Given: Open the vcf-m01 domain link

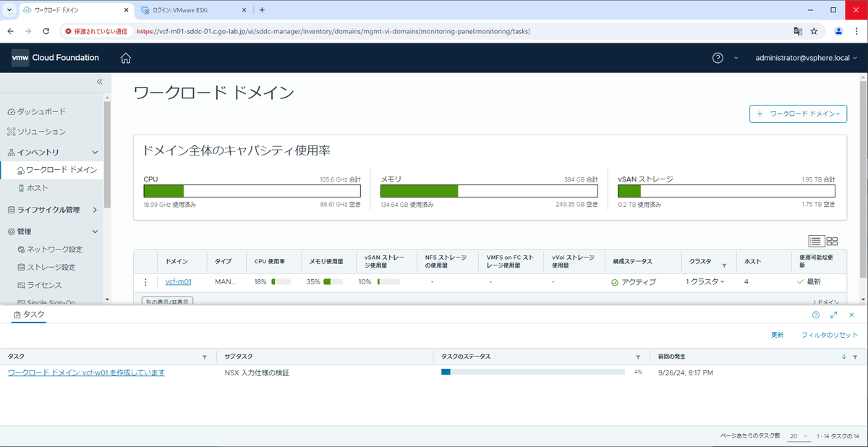Looking at the screenshot, I should pos(178,282).
